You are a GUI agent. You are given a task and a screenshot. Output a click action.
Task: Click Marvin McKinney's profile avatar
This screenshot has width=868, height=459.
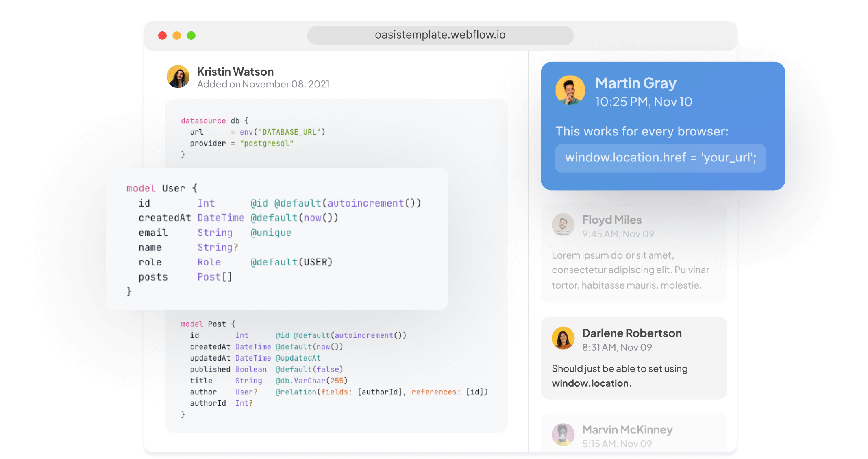point(563,435)
